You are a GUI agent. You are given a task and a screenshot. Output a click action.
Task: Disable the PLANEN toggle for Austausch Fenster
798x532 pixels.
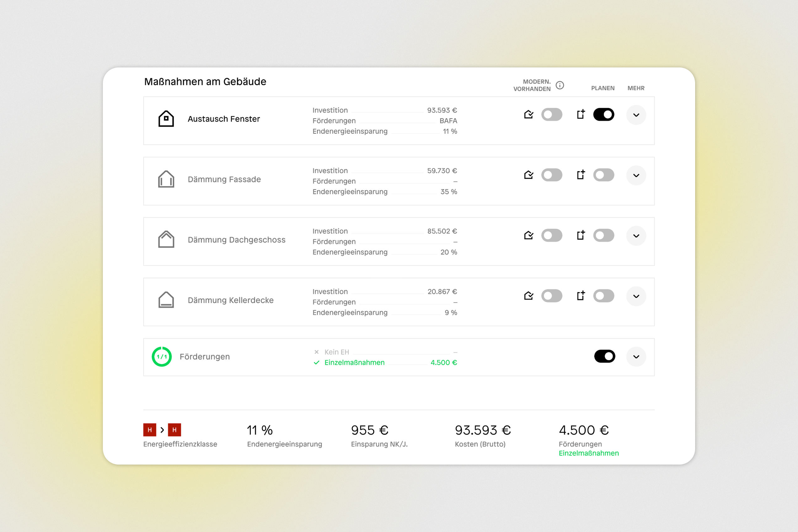(x=604, y=115)
